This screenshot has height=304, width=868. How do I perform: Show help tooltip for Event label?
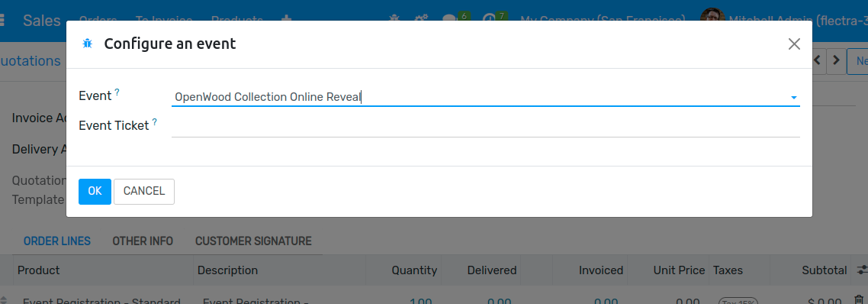[117, 92]
